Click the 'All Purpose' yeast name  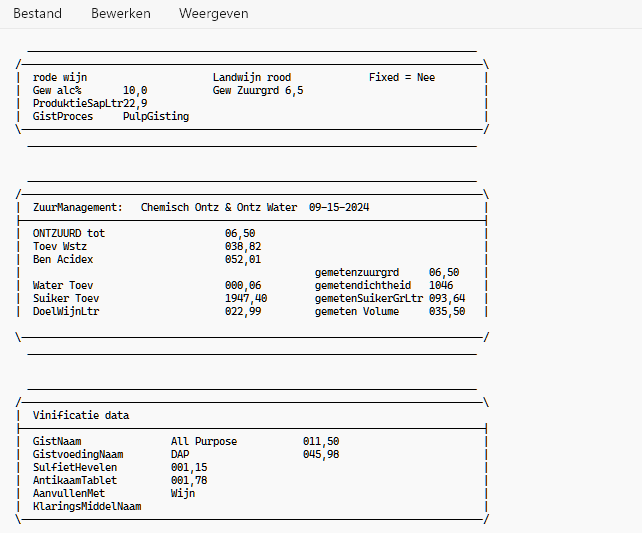(x=204, y=441)
